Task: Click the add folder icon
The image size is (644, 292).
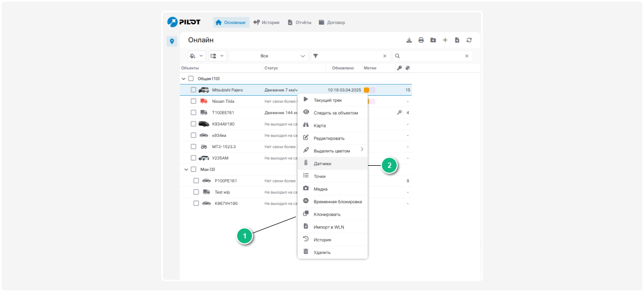Action: pos(433,40)
